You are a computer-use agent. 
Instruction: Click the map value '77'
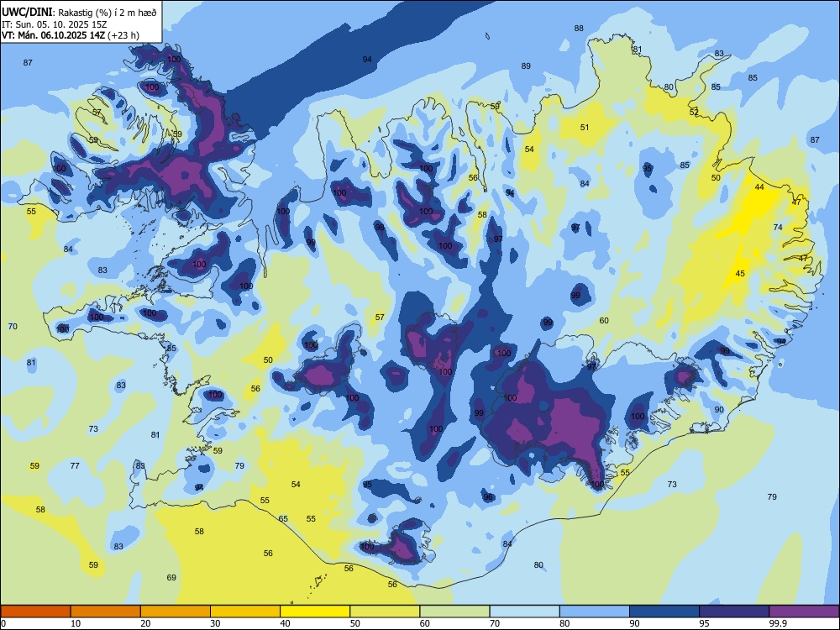tap(75, 466)
